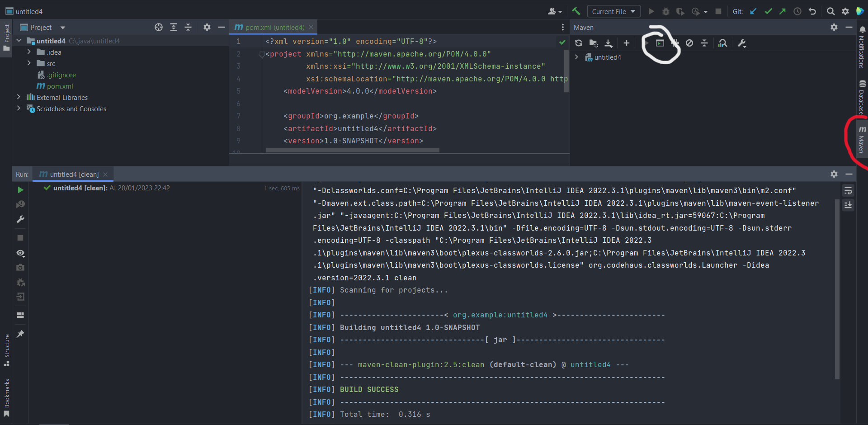Pin the Run tool window tab
The width and height of the screenshot is (868, 425).
pyautogui.click(x=20, y=334)
